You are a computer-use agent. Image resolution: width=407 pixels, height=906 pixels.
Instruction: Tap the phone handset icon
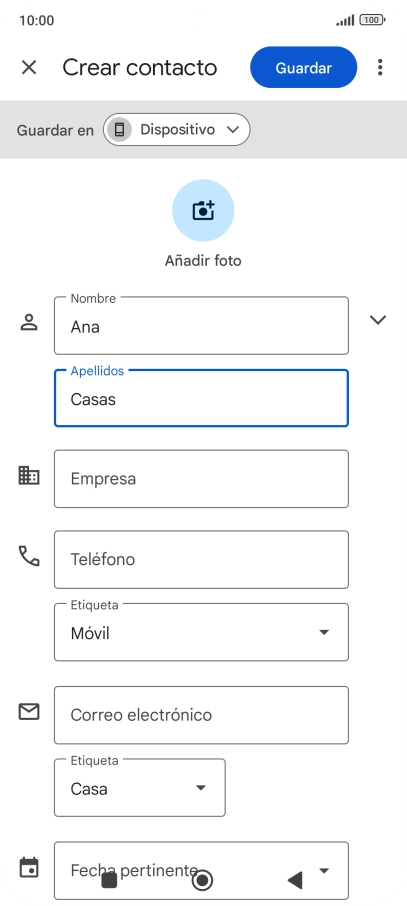(x=29, y=556)
